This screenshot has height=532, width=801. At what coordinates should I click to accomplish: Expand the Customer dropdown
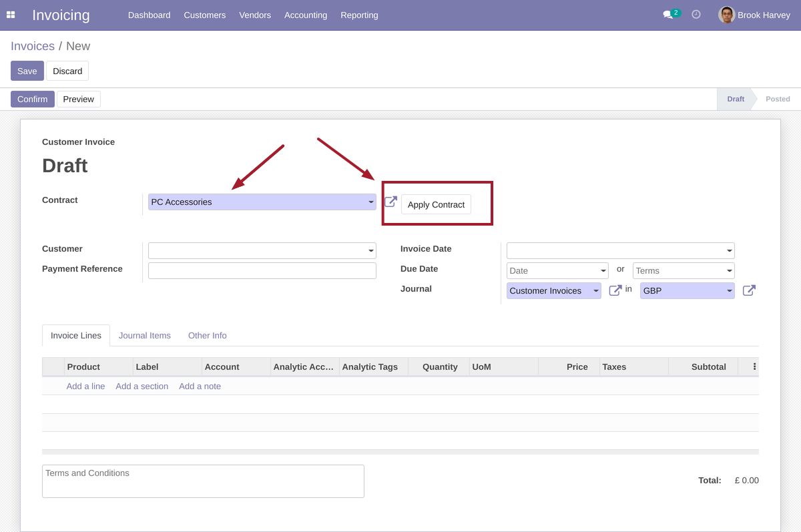pos(262,251)
